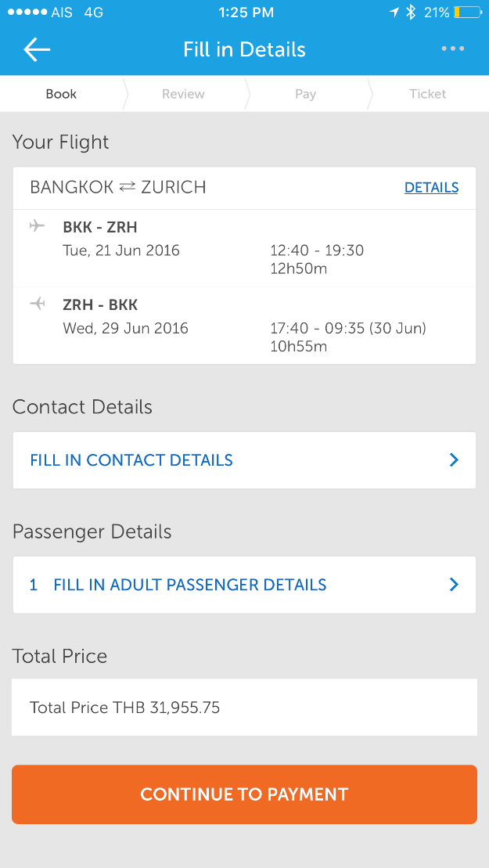The width and height of the screenshot is (489, 868).
Task: Tap Fill in Adult Passenger Details
Action: click(x=189, y=585)
